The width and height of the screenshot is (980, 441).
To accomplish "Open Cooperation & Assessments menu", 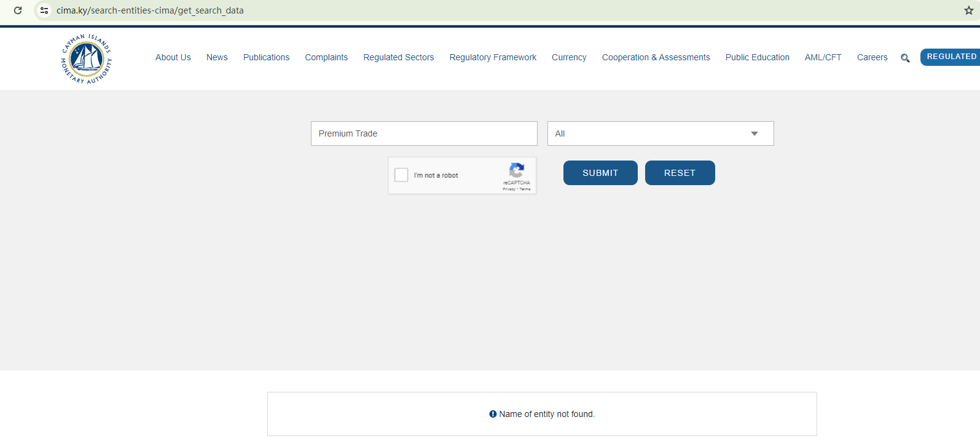I will click(x=656, y=57).
